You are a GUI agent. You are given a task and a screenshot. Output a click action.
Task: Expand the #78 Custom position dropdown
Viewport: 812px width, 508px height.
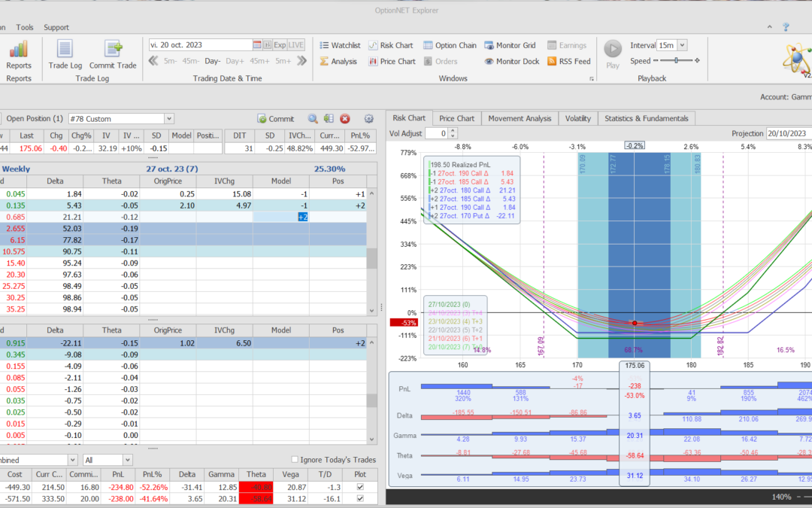click(x=168, y=119)
